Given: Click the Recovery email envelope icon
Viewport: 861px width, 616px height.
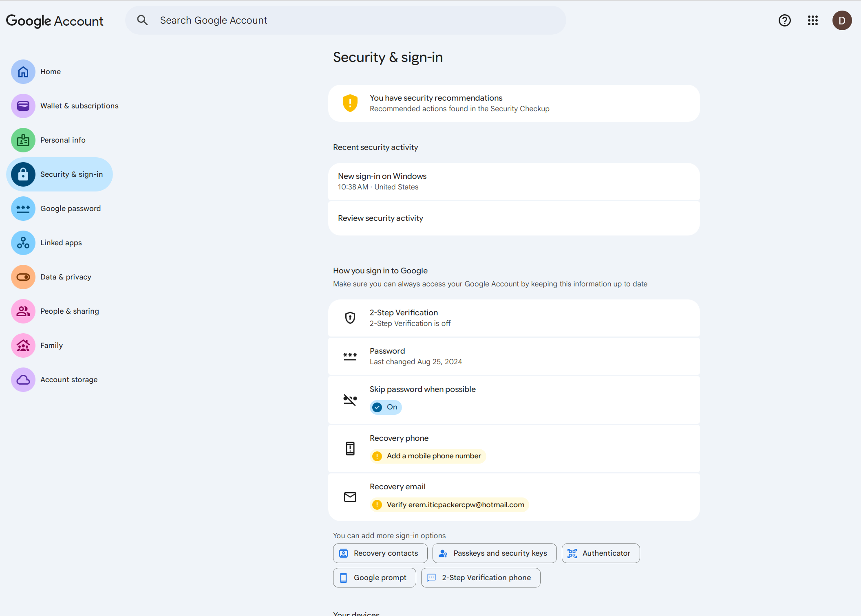Looking at the screenshot, I should pos(350,497).
